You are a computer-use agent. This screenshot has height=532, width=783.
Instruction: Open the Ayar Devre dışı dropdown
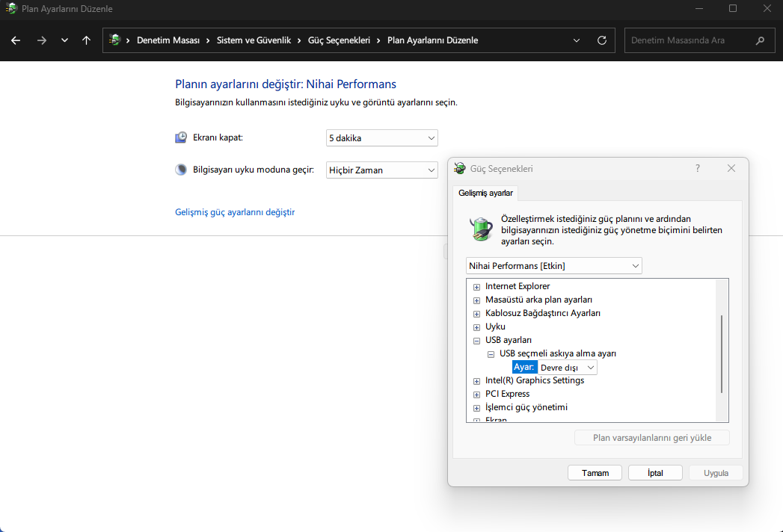(567, 368)
